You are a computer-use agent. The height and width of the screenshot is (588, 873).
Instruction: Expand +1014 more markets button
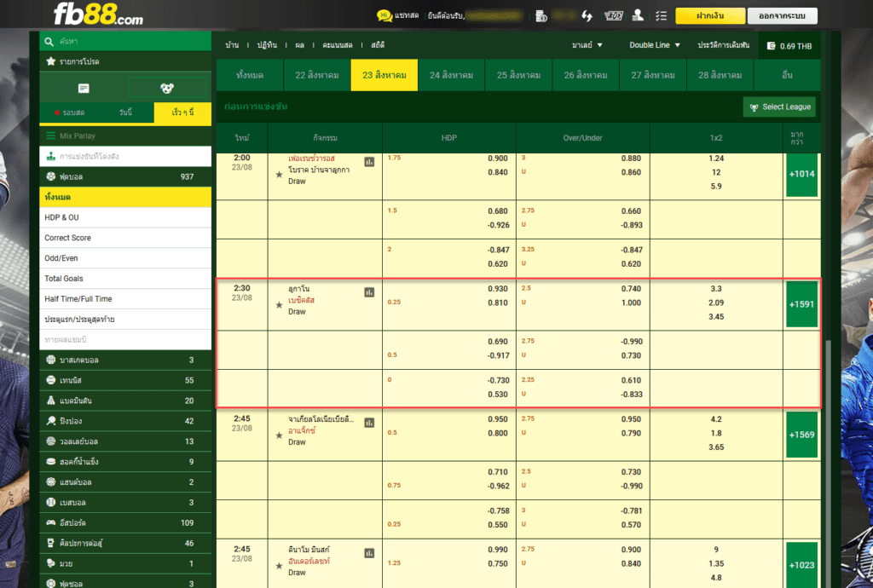[x=801, y=174]
